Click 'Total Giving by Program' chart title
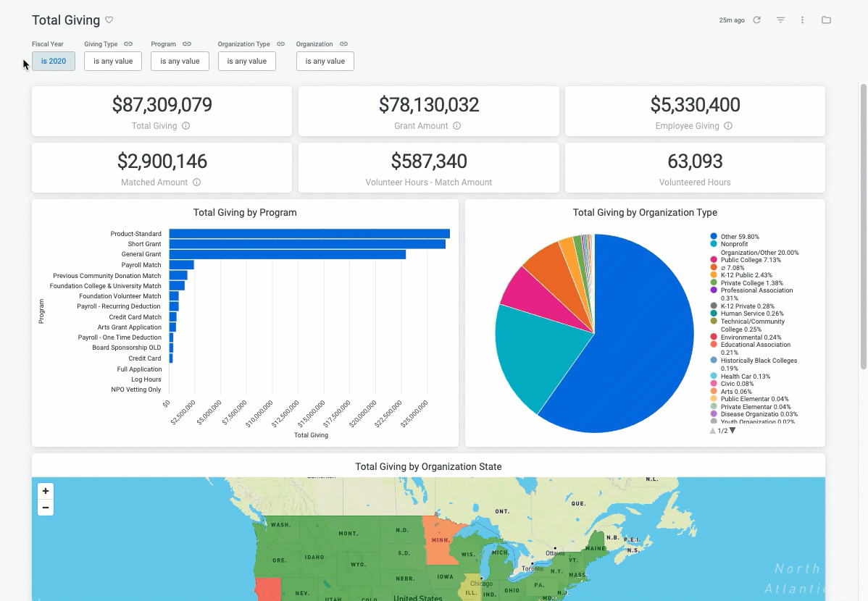This screenshot has height=601, width=868. pos(245,212)
